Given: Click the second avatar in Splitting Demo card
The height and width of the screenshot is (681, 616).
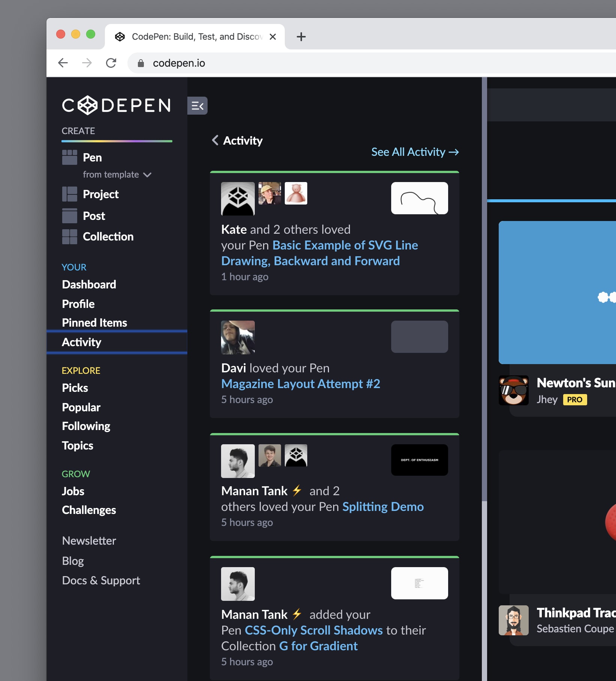Looking at the screenshot, I should (x=270, y=455).
